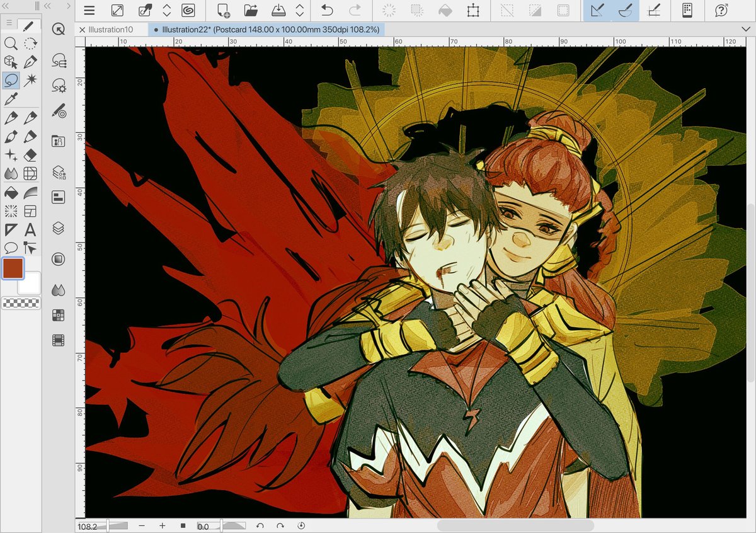Select the Rotate view tool
This screenshot has height=533, width=756.
point(30,43)
